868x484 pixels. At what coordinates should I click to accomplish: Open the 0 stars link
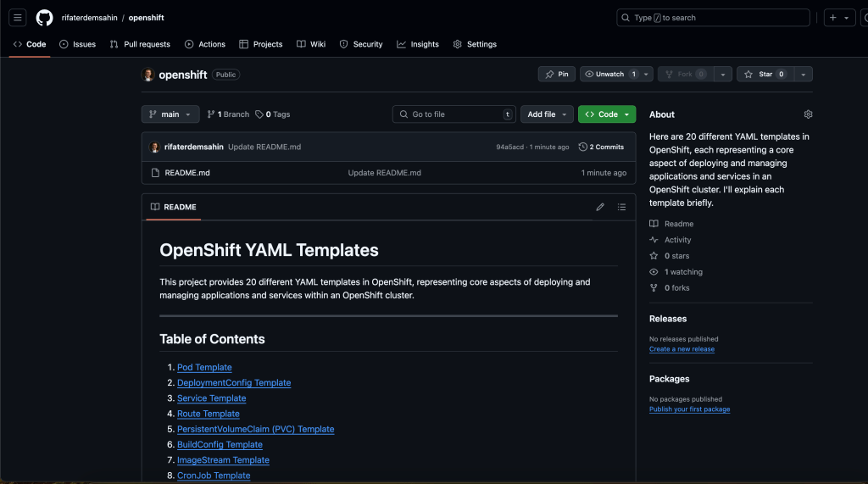point(670,256)
